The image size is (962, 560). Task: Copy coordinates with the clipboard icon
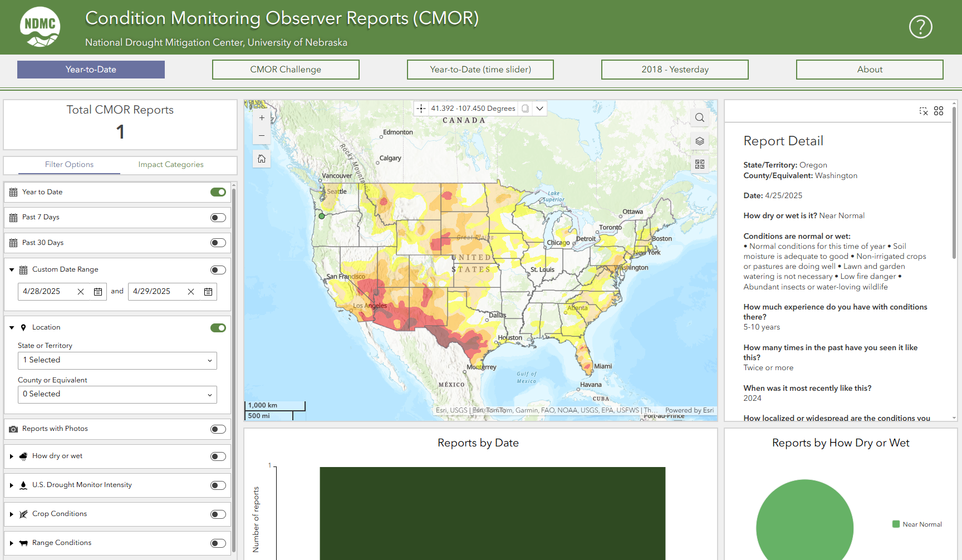(x=525, y=109)
